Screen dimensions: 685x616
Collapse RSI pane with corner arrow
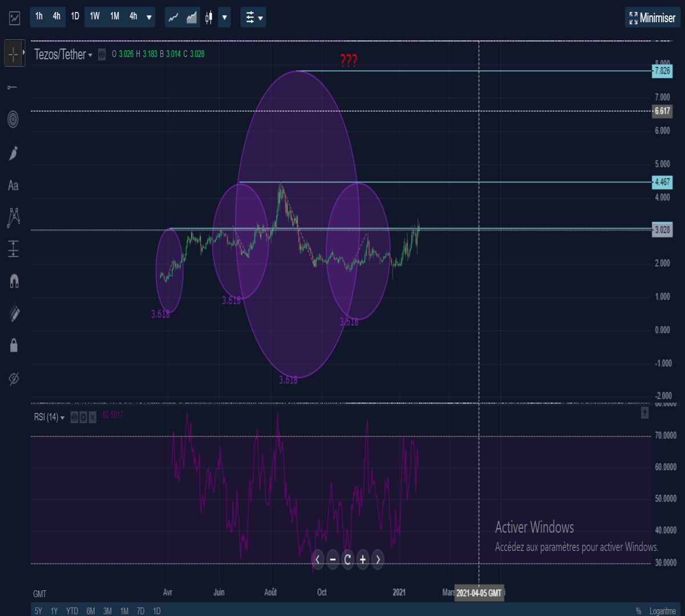tap(644, 412)
